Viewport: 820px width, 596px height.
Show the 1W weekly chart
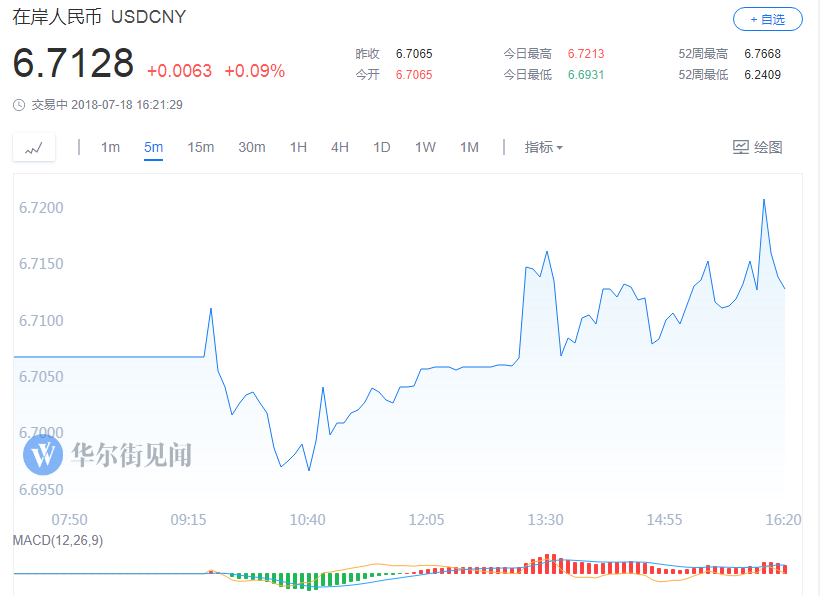pos(425,147)
